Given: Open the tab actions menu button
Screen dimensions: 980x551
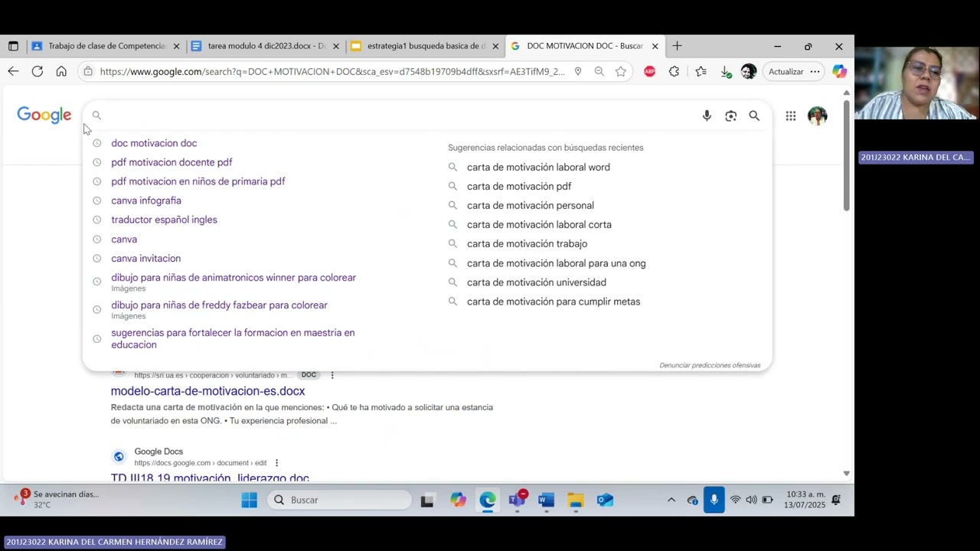Looking at the screenshot, I should pos(13,46).
